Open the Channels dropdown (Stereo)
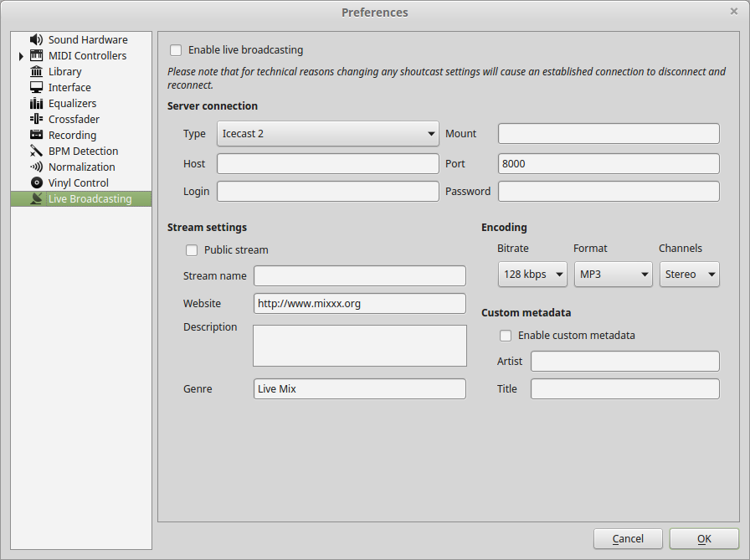Viewport: 750px width, 560px height. 689,275
